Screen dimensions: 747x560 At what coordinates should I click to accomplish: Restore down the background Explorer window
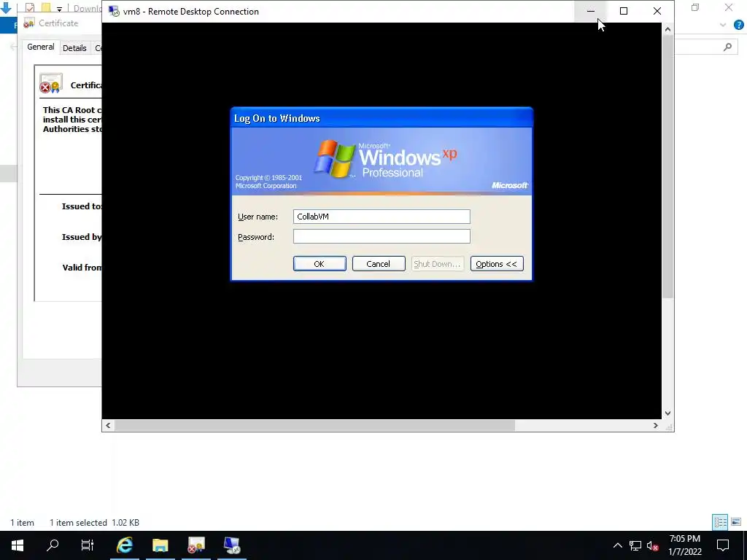[695, 7]
